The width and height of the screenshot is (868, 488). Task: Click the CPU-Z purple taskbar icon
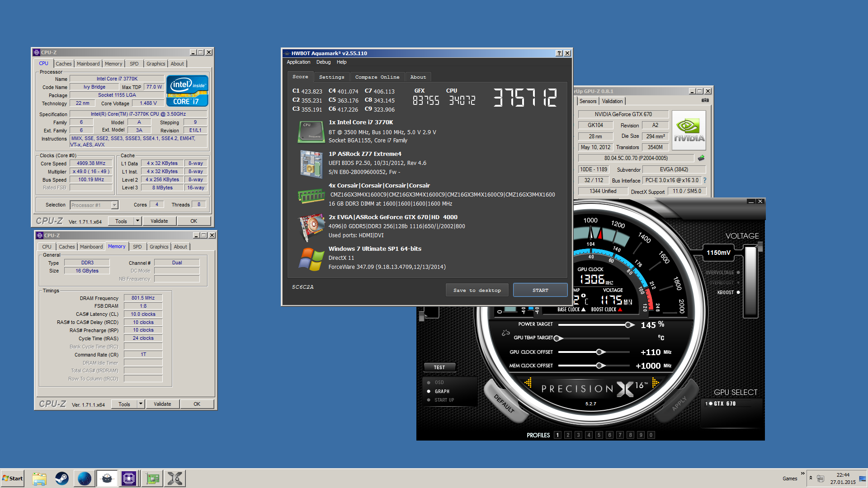point(129,479)
